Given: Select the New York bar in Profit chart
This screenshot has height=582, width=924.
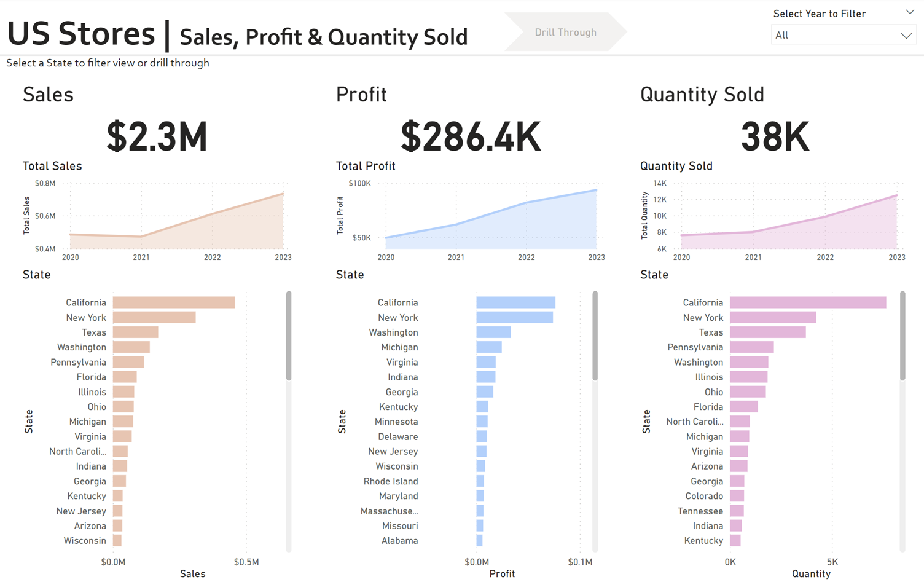Looking at the screenshot, I should click(x=514, y=318).
